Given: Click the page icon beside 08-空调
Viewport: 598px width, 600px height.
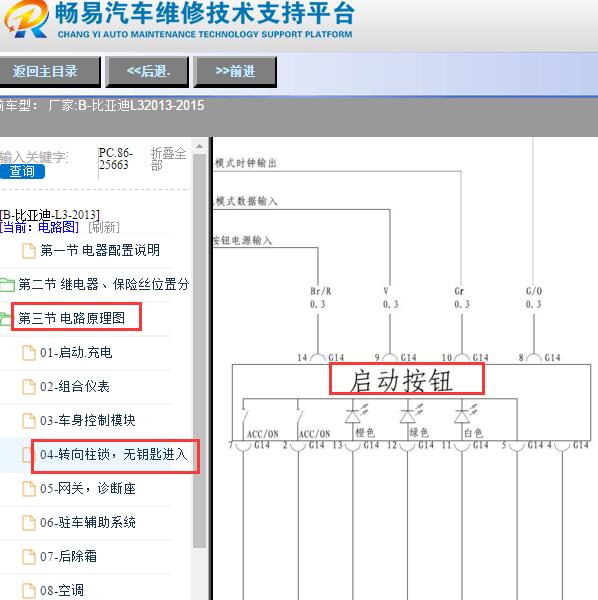Looking at the screenshot, I should [x=29, y=591].
